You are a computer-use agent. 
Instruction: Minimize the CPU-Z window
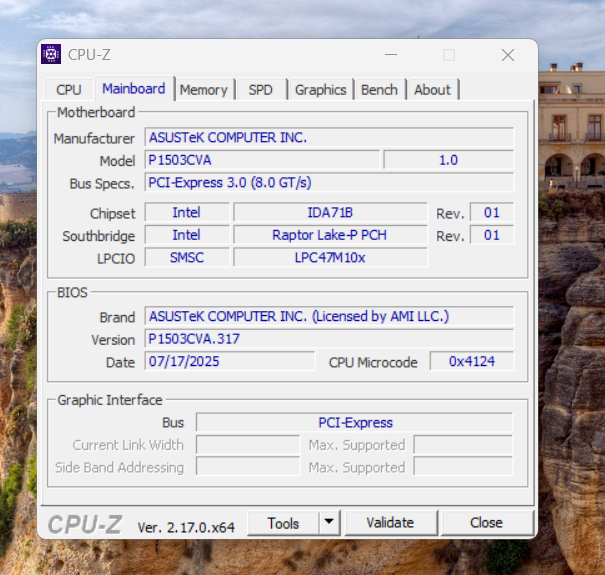391,55
